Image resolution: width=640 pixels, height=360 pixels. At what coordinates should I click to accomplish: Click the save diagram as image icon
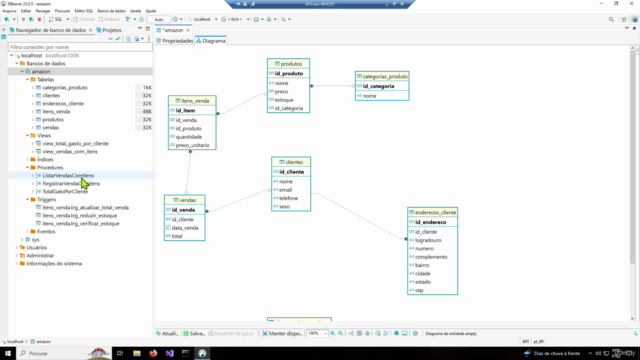click(x=404, y=333)
